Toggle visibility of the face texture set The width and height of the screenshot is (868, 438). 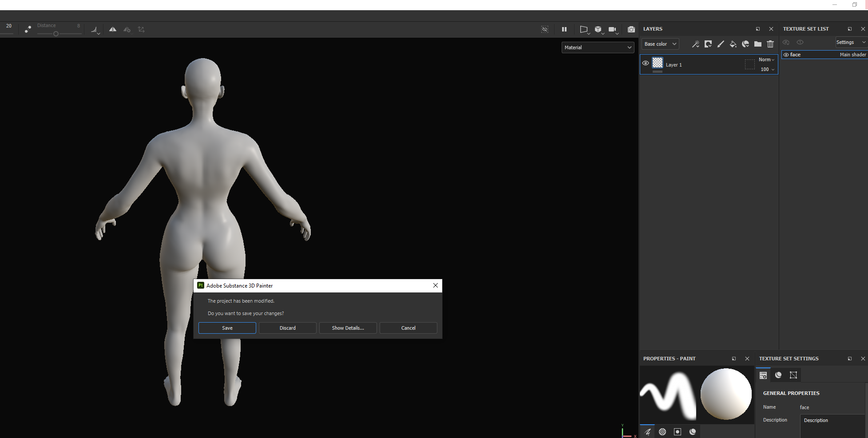pos(786,55)
